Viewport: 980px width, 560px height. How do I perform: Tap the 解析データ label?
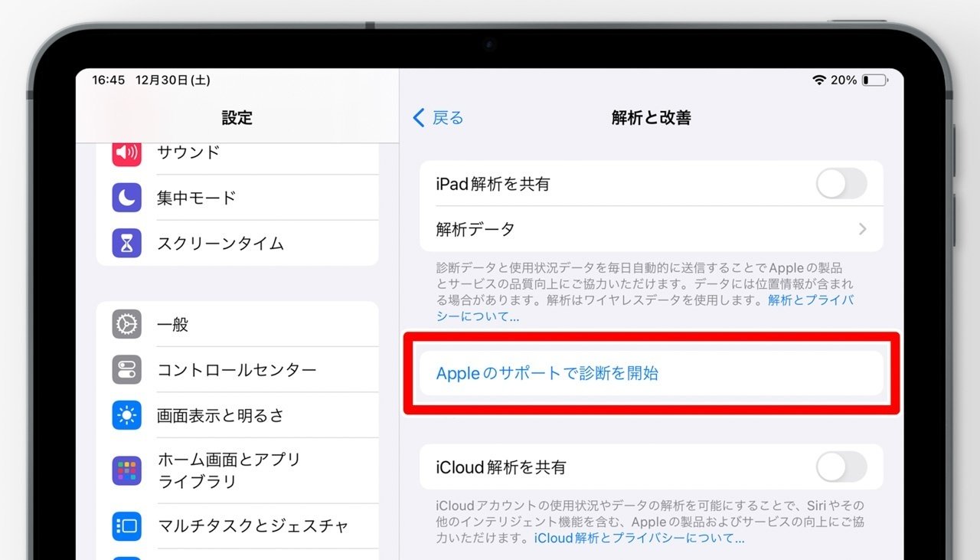point(475,229)
